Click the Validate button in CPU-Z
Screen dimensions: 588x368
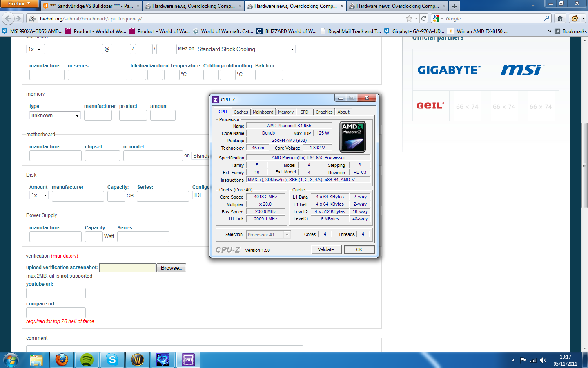pos(326,249)
